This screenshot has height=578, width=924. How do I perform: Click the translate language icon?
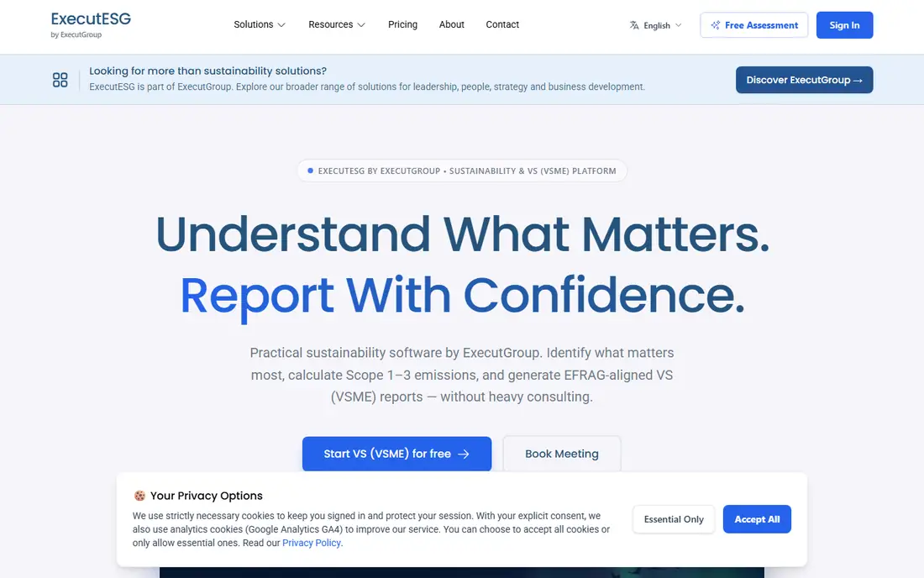click(x=634, y=25)
